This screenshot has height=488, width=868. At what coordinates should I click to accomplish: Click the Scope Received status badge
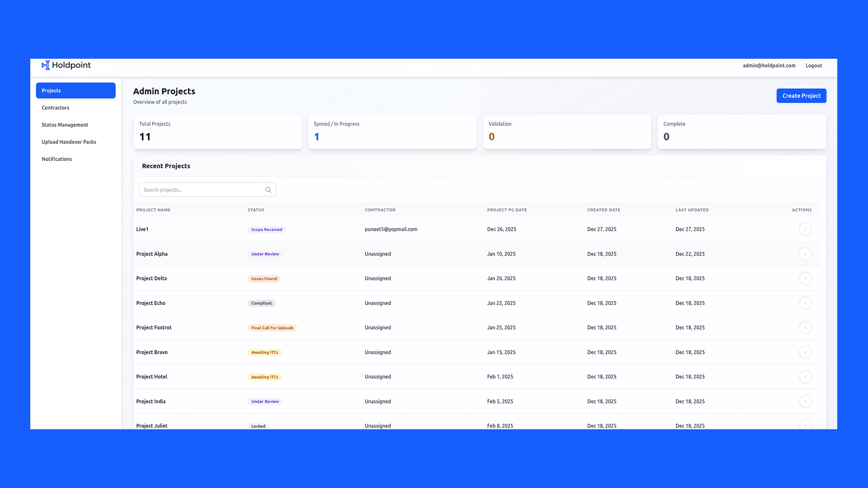point(266,230)
